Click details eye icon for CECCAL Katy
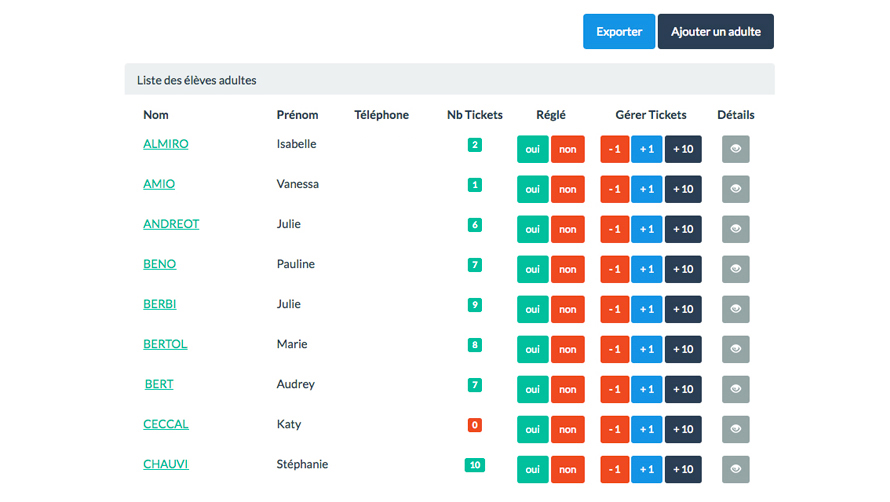The width and height of the screenshot is (890, 502). coord(735,429)
